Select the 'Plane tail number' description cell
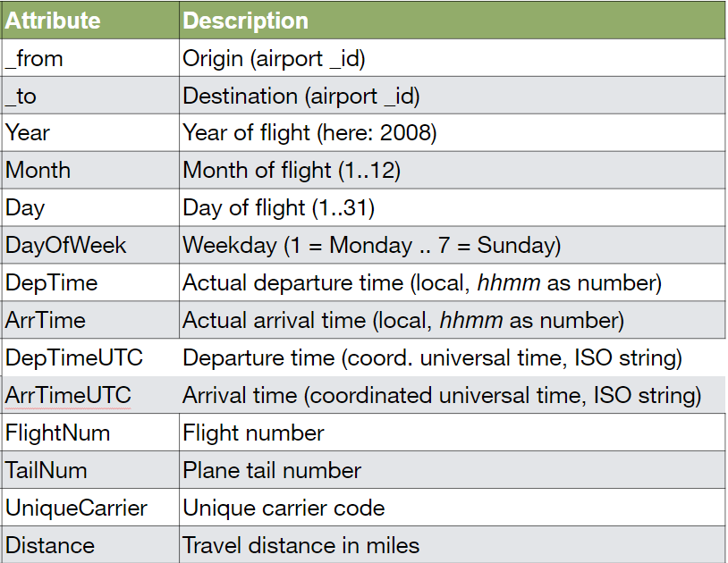The image size is (728, 563). pyautogui.click(x=453, y=470)
